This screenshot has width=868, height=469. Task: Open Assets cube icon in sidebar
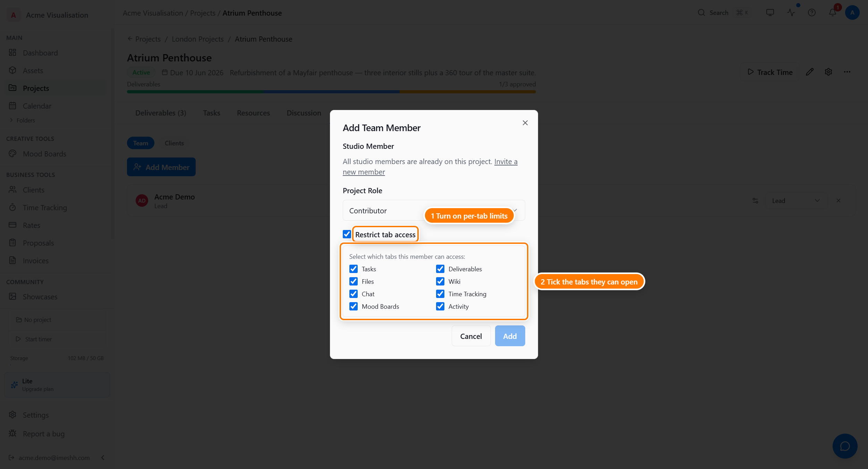(x=12, y=70)
